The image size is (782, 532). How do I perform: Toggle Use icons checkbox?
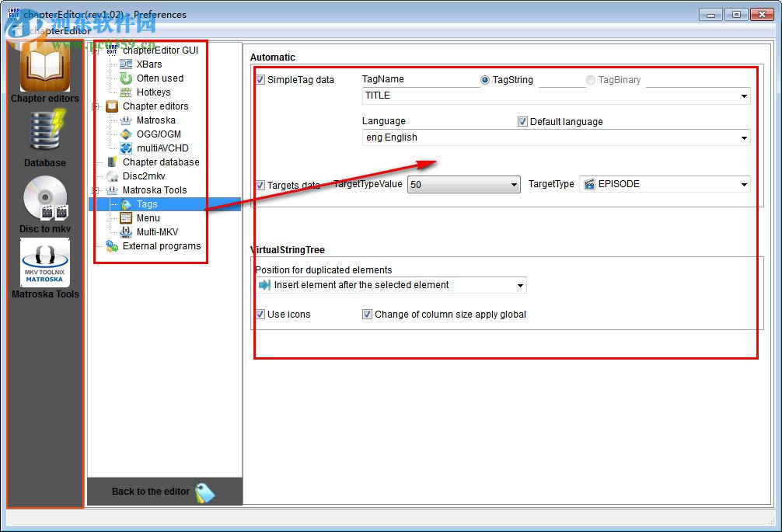point(260,315)
